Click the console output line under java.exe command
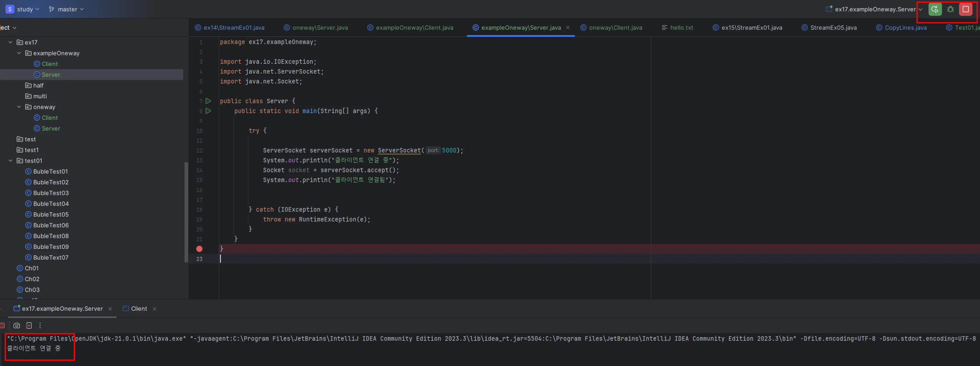980x366 pixels. coord(34,348)
